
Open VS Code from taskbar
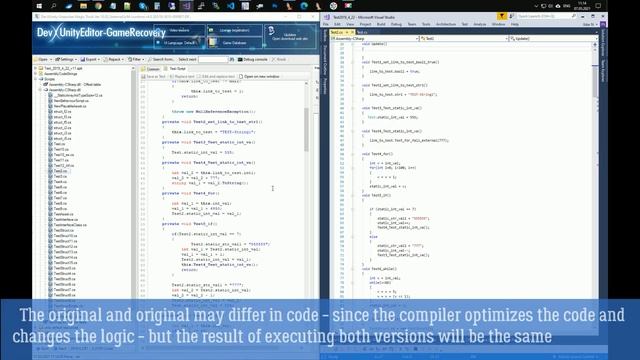click(x=230, y=6)
